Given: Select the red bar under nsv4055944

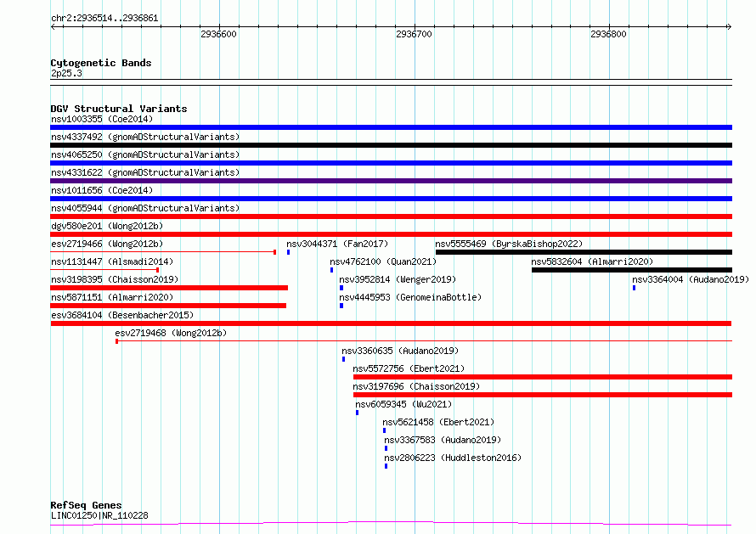Looking at the screenshot, I should (391, 216).
